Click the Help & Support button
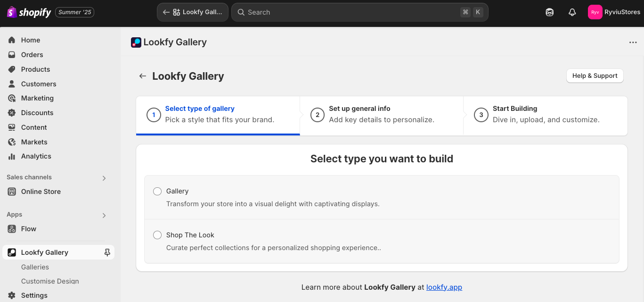Screen dimensions: 644x302 pyautogui.click(x=595, y=76)
